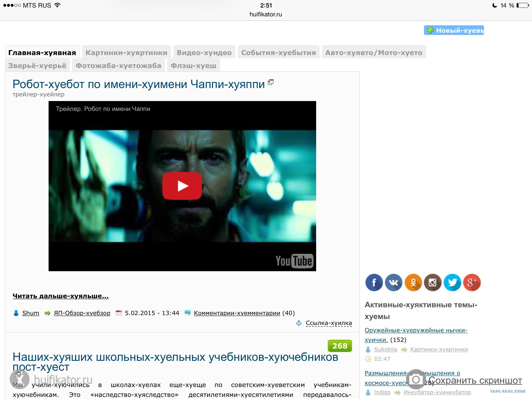This screenshot has height=399, width=532.
Task: Open the Робот-хуебот по имени-хуимени Чаппи-хуяппи post
Action: tap(139, 84)
